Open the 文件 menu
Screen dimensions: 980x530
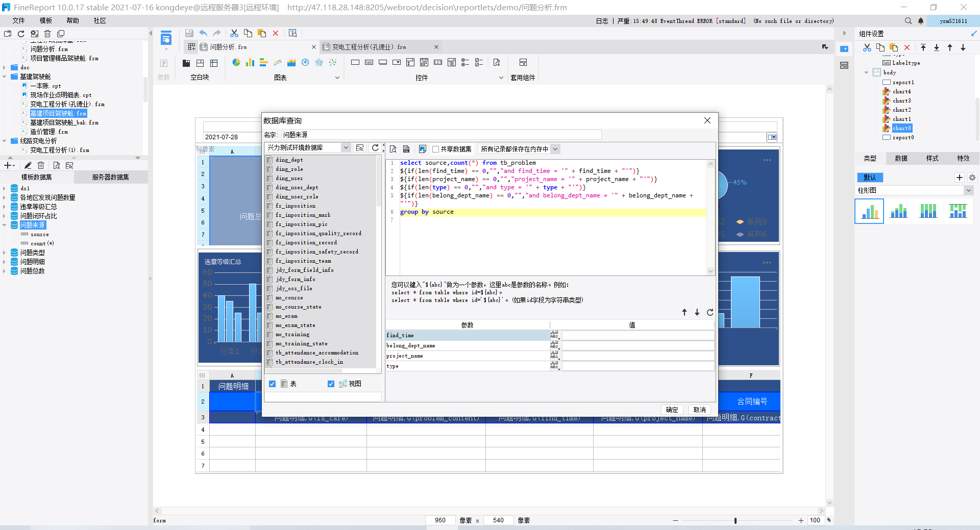18,20
